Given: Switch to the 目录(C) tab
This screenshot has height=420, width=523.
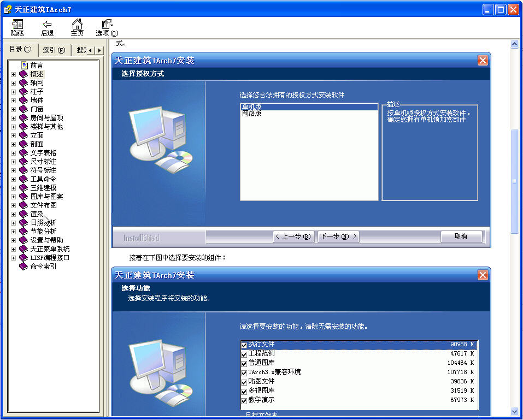Looking at the screenshot, I should click(x=20, y=49).
